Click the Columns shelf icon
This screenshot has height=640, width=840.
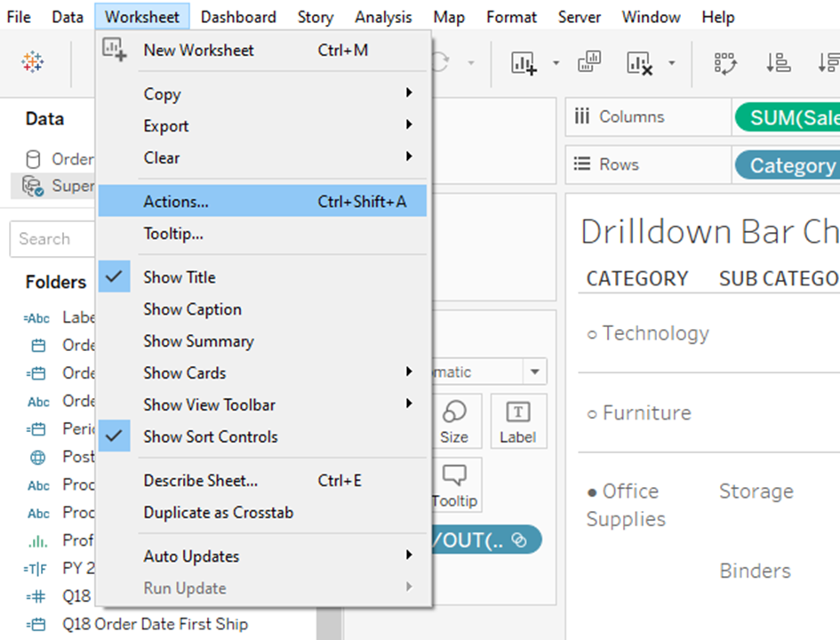[582, 116]
